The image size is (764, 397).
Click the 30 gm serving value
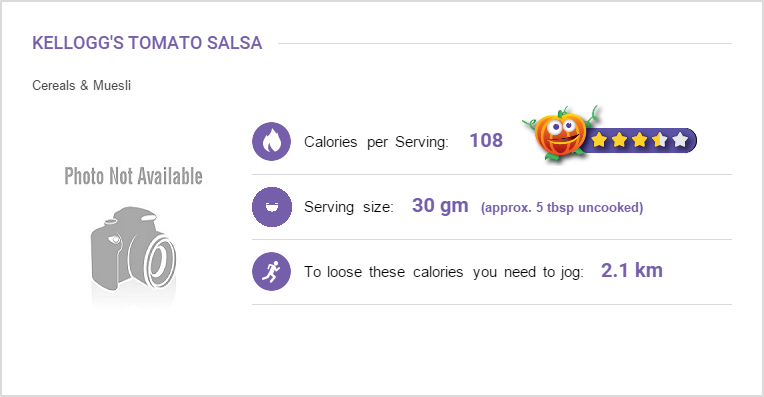click(x=440, y=206)
